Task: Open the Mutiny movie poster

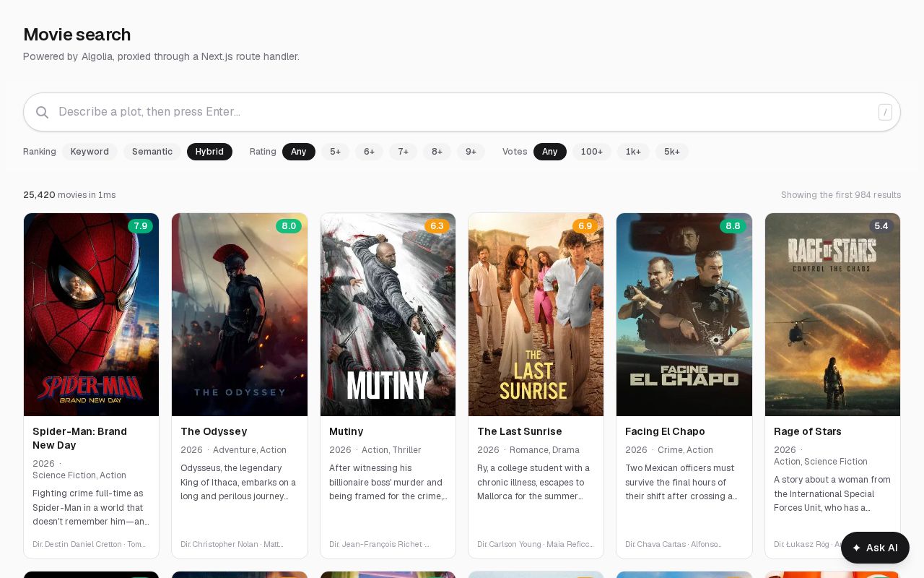Action: [388, 314]
